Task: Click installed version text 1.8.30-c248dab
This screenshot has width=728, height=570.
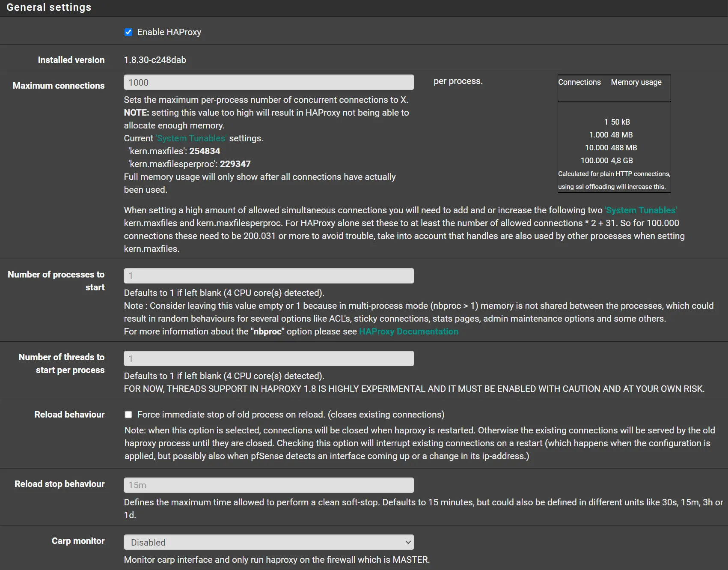Action: 155,60
